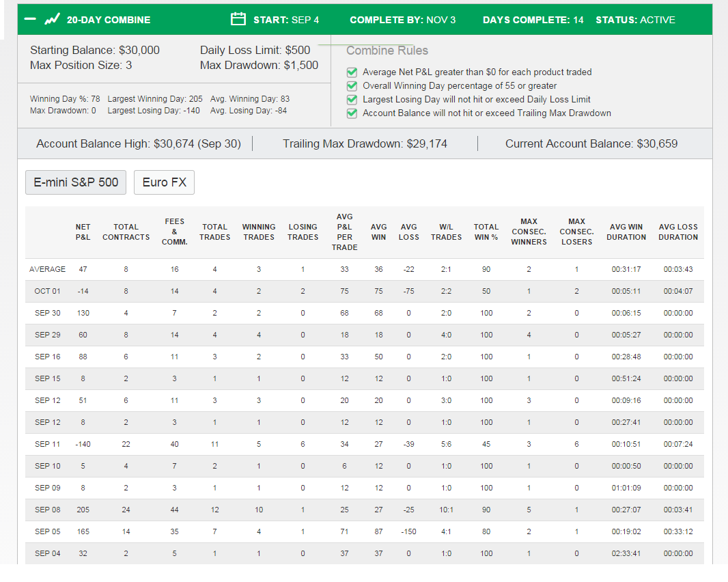The image size is (728, 582).
Task: Select the AVERAGE row label
Action: tap(47, 269)
